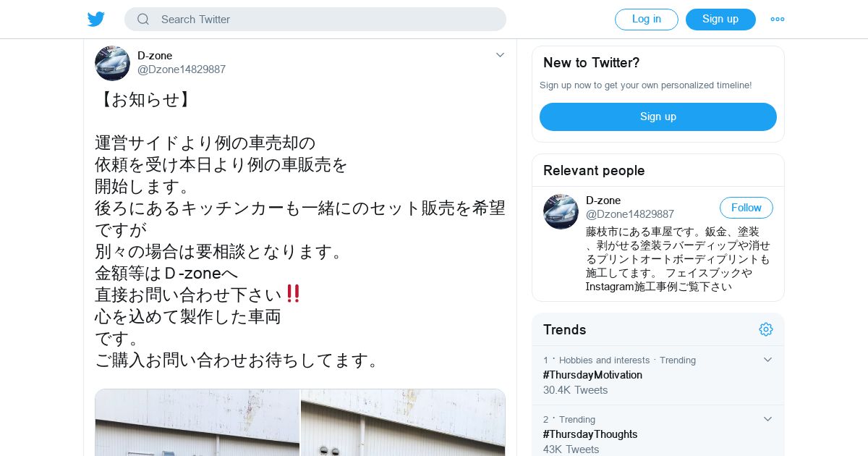Image resolution: width=868 pixels, height=456 pixels.
Task: Expand options for #ThursdayThoughts trend
Action: tap(767, 419)
